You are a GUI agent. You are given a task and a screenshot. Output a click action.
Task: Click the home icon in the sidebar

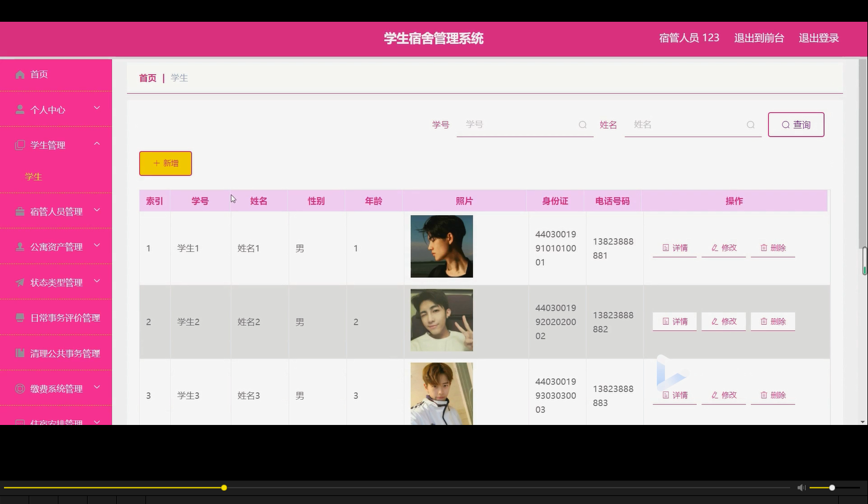point(20,74)
